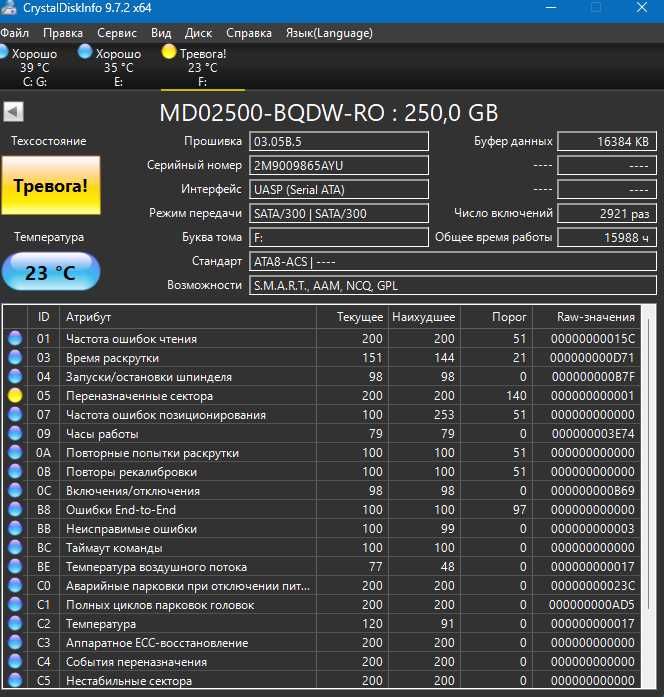Click status orb of attribute 07 row
Screen dimensions: 664x697
tap(15, 414)
